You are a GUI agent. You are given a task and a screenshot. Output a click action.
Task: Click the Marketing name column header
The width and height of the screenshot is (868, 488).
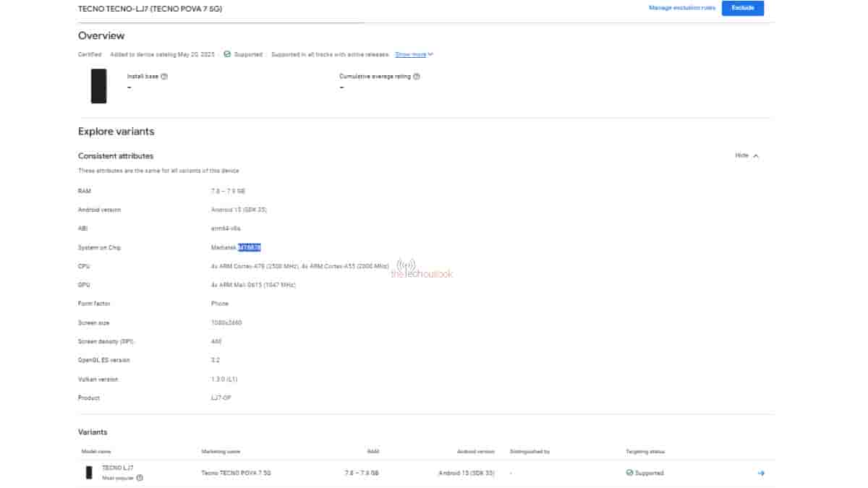(x=219, y=451)
